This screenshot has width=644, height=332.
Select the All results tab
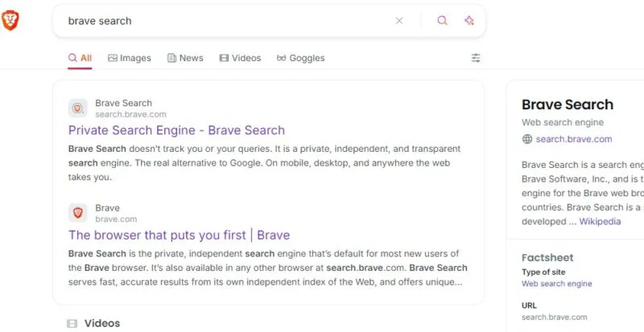pos(80,58)
